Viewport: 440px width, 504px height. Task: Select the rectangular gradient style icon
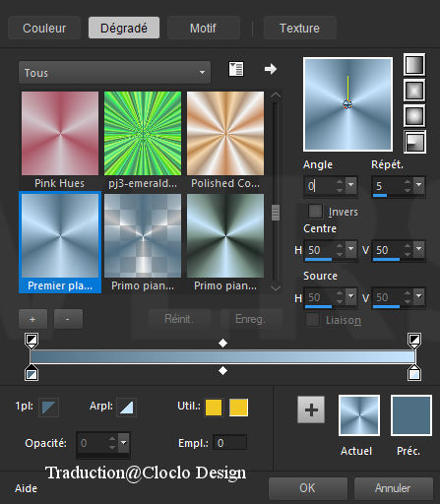tap(414, 91)
